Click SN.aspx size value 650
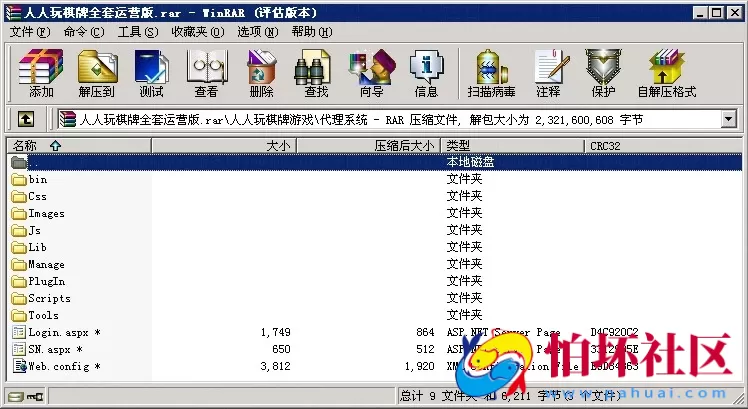The image size is (748, 409). 281,349
